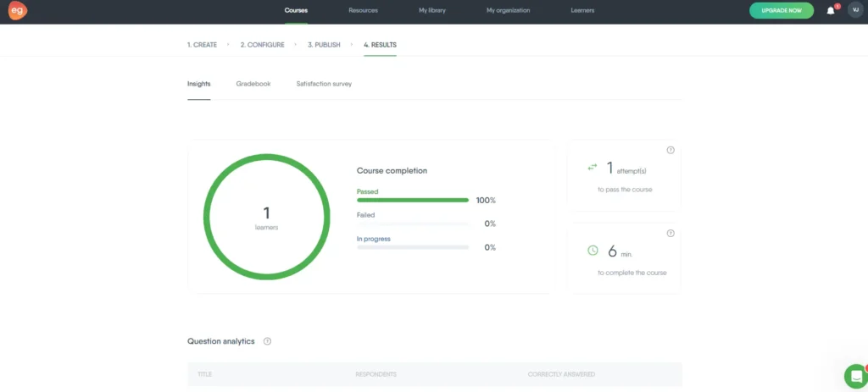This screenshot has width=868, height=392.
Task: Click help icon on attempts card
Action: pyautogui.click(x=670, y=150)
